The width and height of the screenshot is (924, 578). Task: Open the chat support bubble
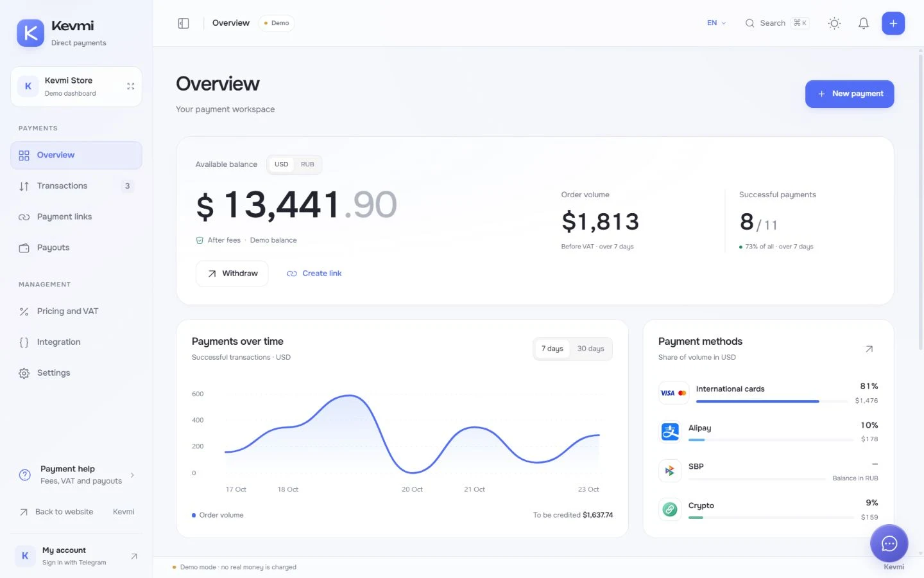pyautogui.click(x=889, y=544)
